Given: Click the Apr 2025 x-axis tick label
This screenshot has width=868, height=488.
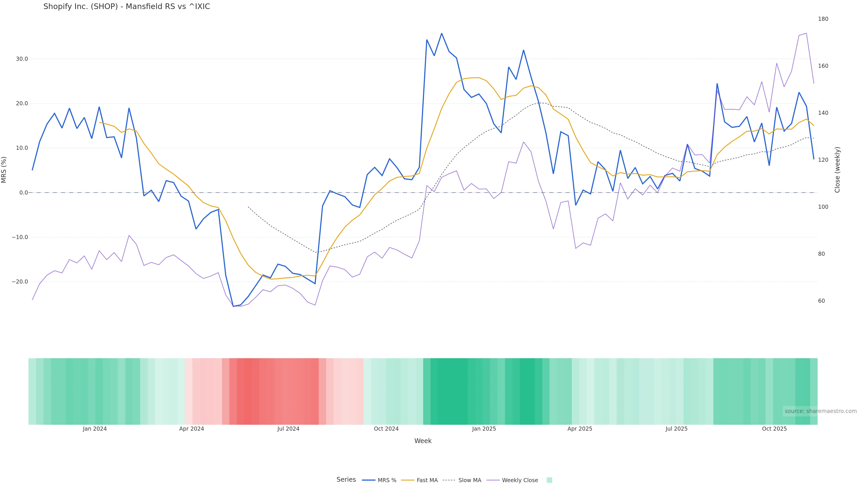Looking at the screenshot, I should (x=580, y=429).
